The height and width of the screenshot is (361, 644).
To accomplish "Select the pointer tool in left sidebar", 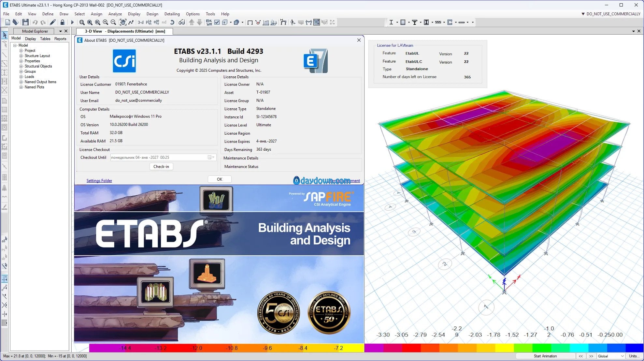I will (5, 35).
